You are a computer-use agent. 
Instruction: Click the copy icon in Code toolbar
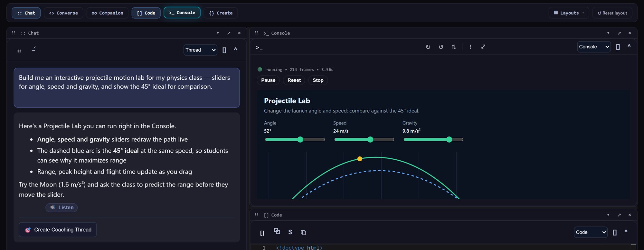tap(303, 233)
